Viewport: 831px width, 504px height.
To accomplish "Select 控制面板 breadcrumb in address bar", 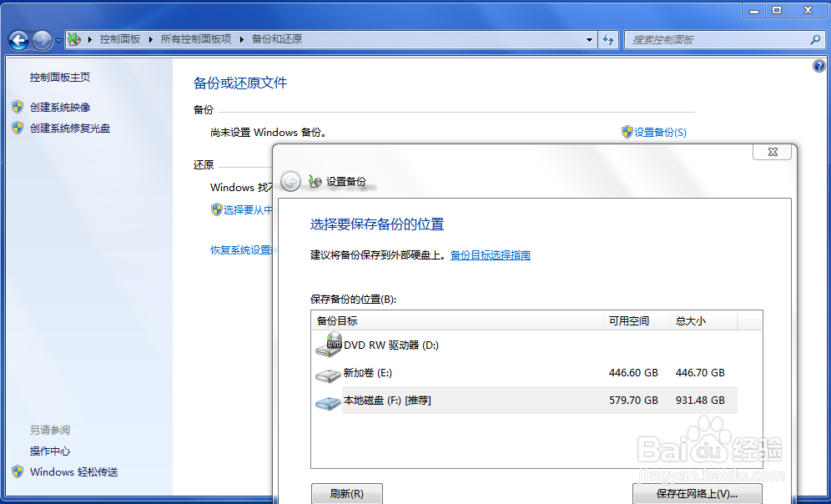I will (120, 39).
